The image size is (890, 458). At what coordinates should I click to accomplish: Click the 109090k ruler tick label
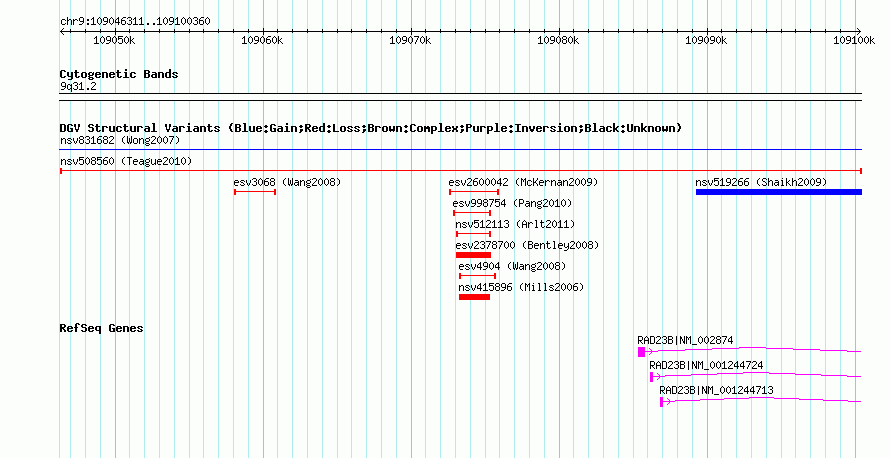706,40
